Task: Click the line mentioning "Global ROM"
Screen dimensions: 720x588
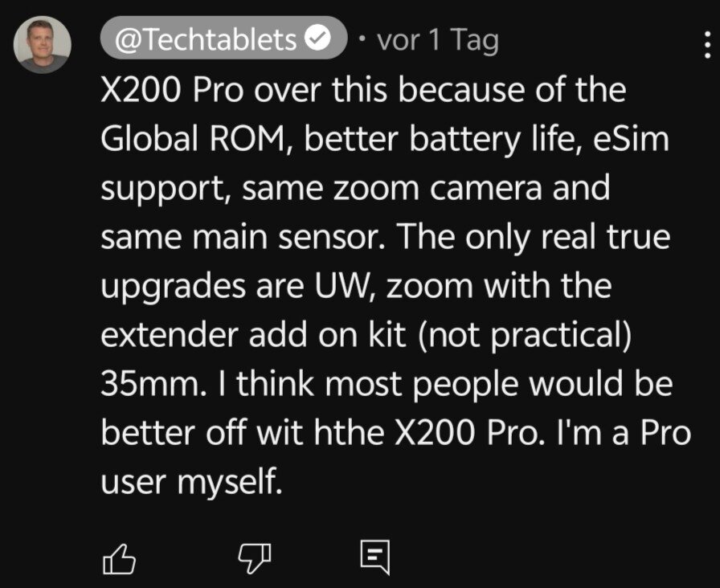Action: coord(385,141)
